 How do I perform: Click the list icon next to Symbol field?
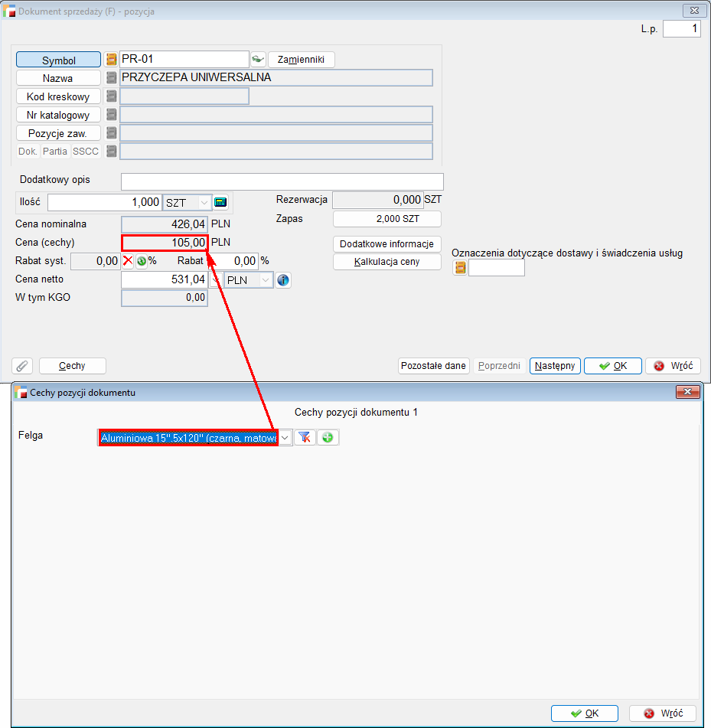[x=111, y=60]
